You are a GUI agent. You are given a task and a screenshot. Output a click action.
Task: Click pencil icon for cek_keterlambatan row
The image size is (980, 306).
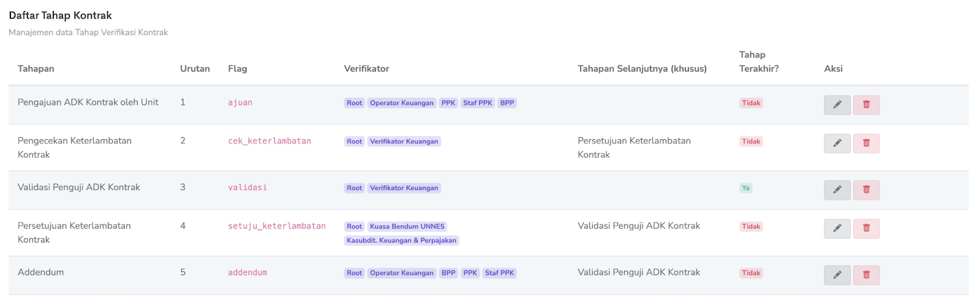click(x=837, y=143)
